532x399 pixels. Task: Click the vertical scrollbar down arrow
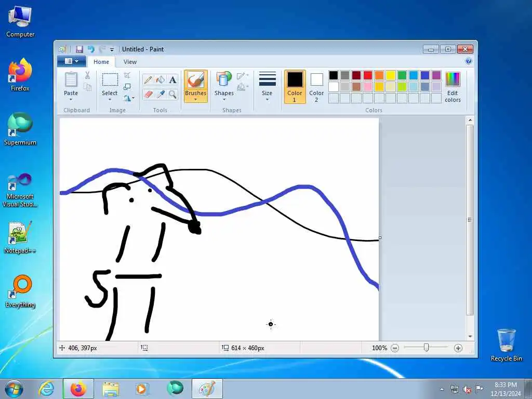[470, 336]
